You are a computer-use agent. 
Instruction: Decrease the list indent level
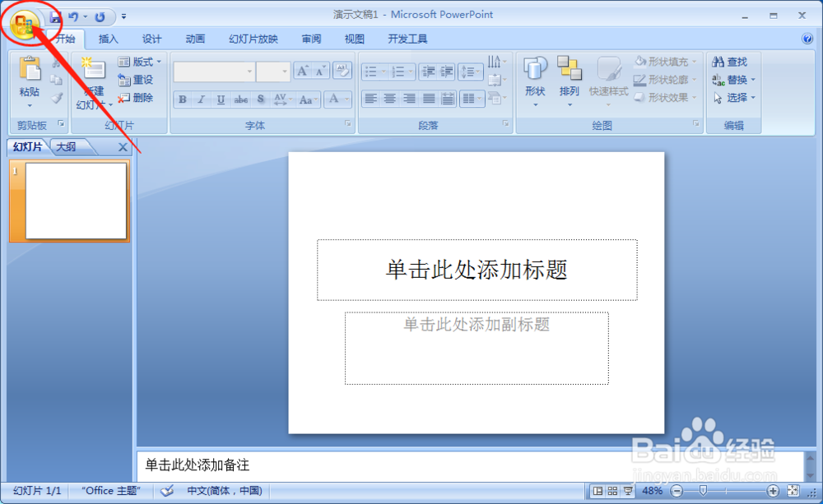coord(428,72)
